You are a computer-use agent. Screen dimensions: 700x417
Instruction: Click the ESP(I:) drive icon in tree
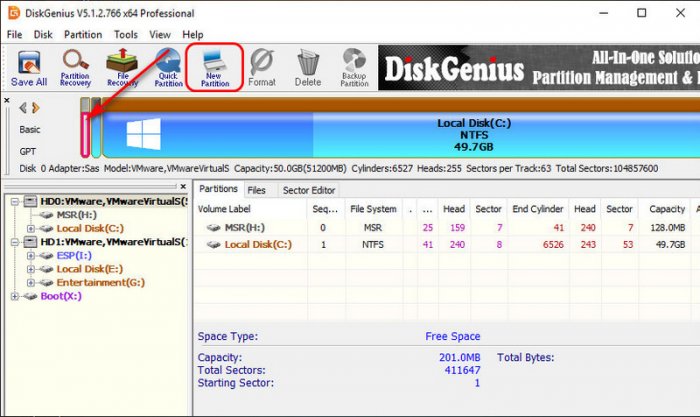click(46, 256)
